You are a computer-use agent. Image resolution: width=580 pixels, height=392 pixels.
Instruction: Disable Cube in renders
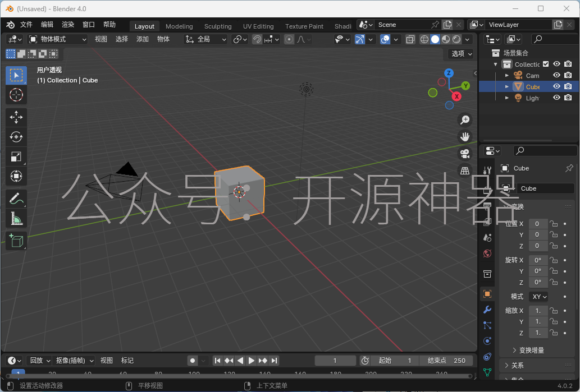tap(568, 86)
